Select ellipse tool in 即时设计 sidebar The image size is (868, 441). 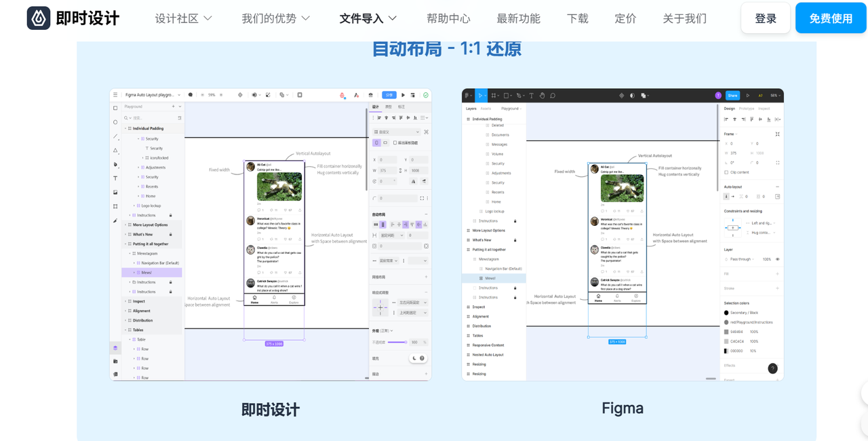pos(115,122)
